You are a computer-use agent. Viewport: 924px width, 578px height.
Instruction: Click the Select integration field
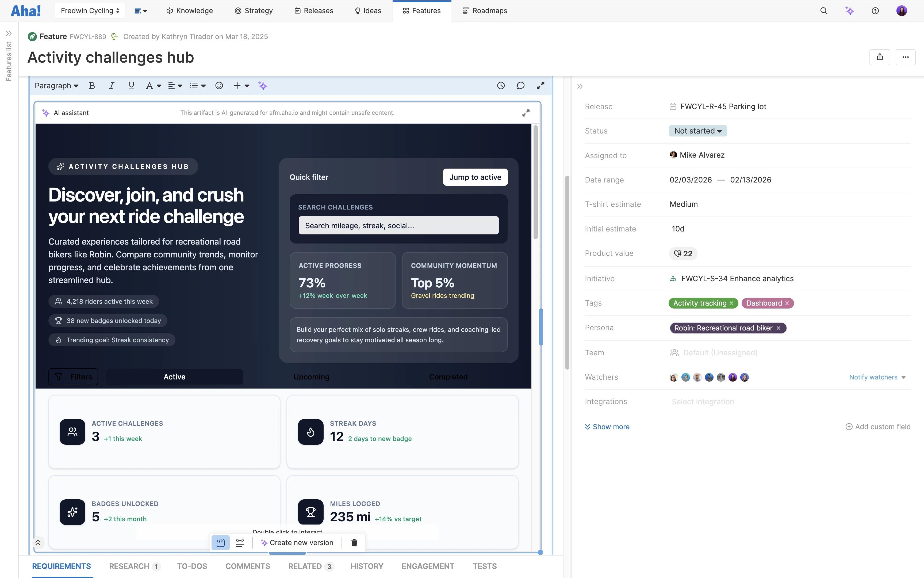(703, 401)
